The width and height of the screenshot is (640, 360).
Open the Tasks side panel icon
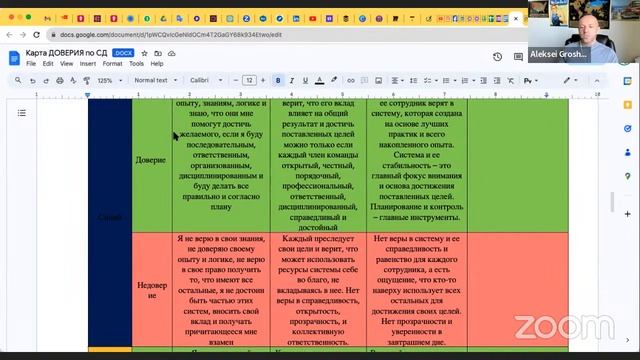[x=628, y=129]
